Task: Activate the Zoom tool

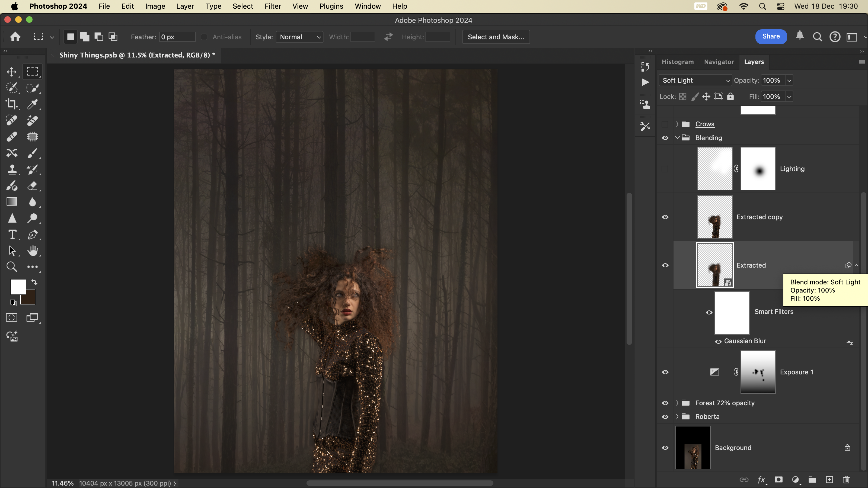Action: 12,267
